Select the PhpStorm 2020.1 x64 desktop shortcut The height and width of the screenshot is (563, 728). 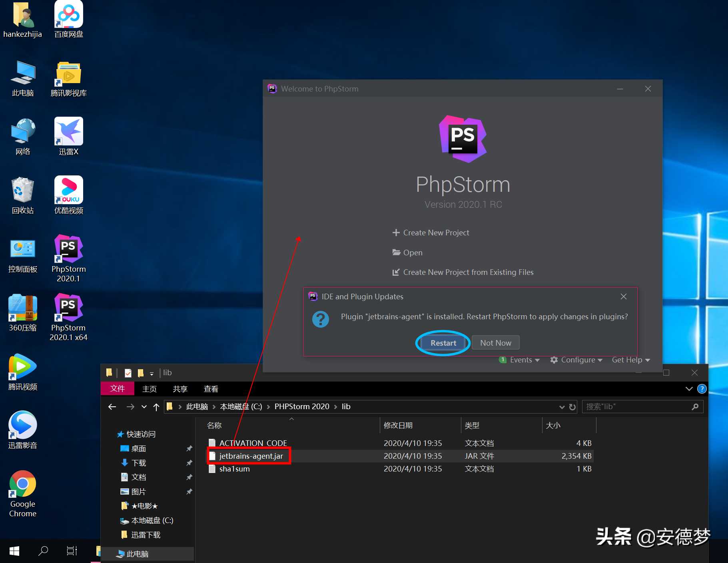69,317
